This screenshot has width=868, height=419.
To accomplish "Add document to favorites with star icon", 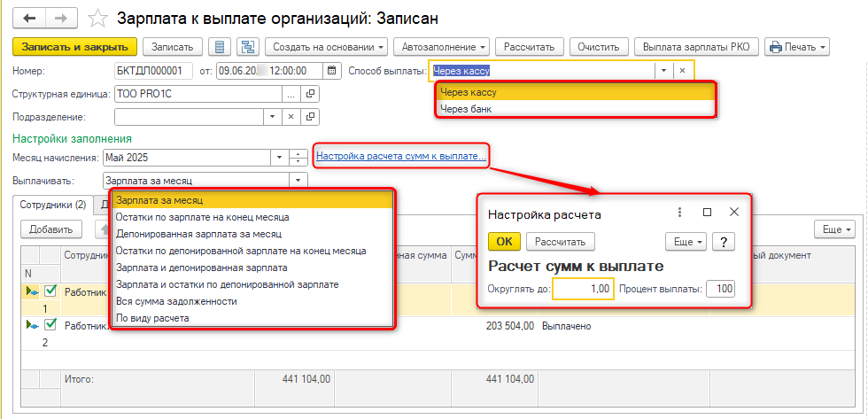I will point(100,18).
